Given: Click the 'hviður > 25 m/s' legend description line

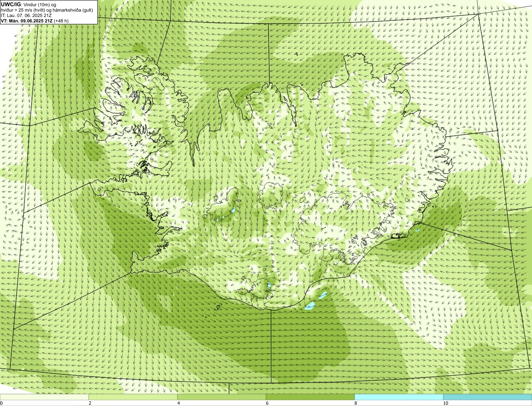Looking at the screenshot, I should (x=47, y=10).
